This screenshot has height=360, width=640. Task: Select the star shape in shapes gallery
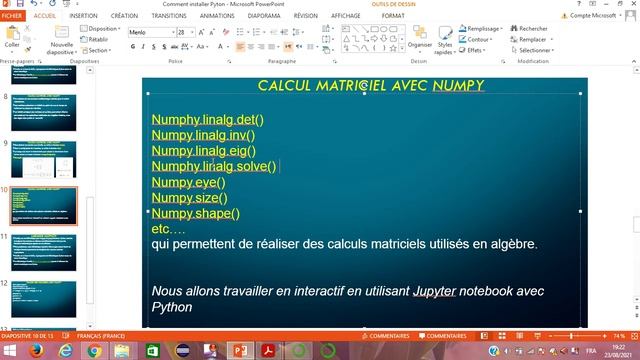(393, 49)
